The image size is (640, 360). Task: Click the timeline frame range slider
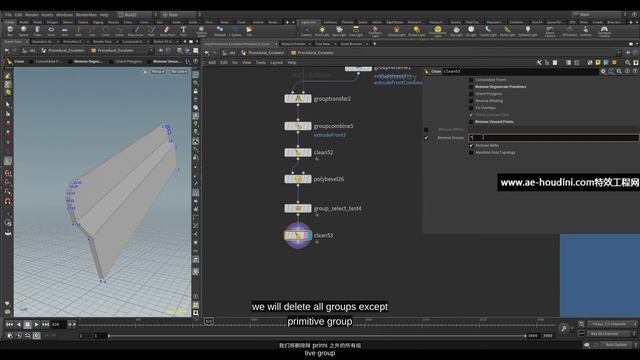(317, 336)
